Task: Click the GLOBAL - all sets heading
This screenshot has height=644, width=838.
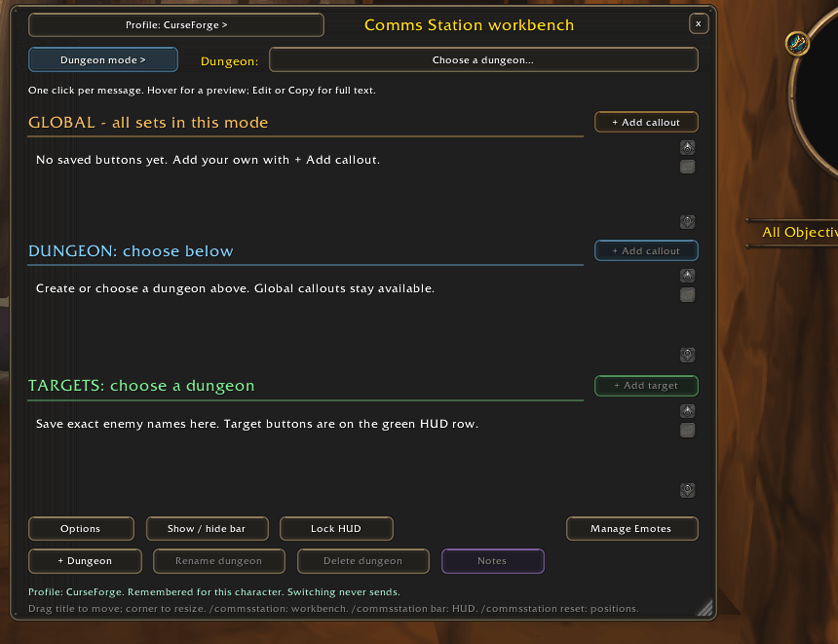Action: tap(148, 123)
